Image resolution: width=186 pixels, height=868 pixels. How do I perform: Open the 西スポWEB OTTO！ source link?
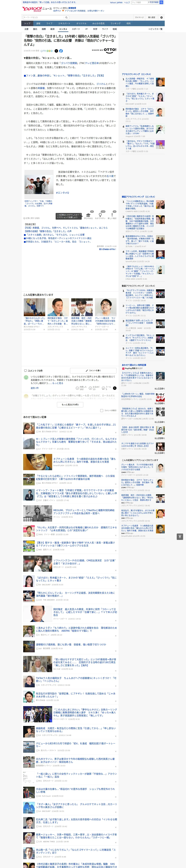click(x=107, y=249)
